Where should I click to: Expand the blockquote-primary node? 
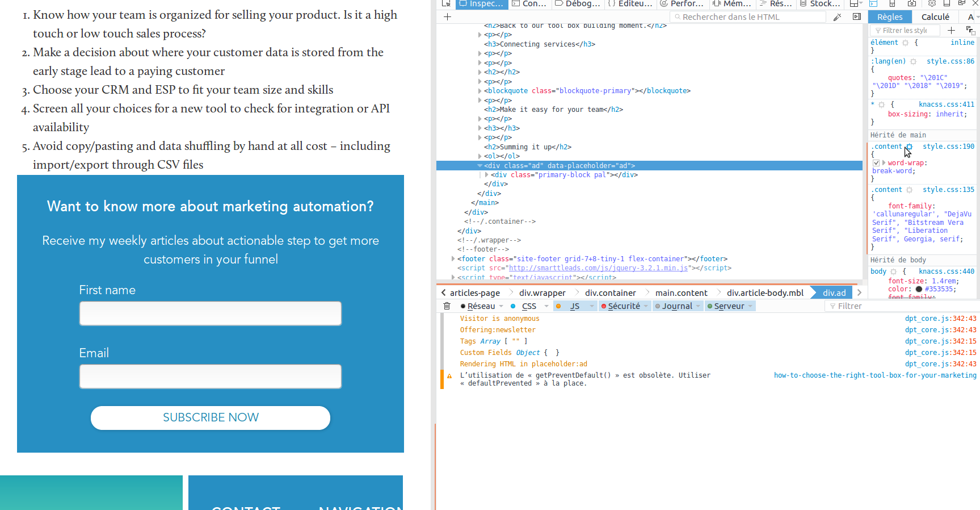[480, 91]
